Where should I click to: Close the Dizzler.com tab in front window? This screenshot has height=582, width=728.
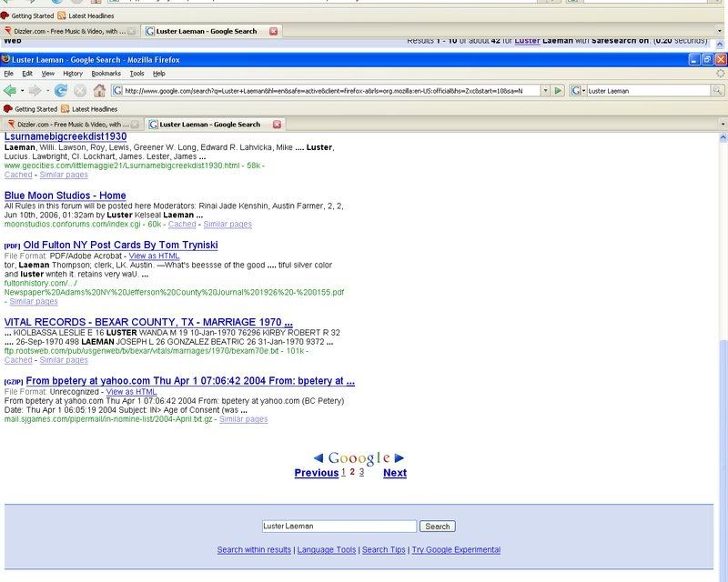click(x=135, y=125)
